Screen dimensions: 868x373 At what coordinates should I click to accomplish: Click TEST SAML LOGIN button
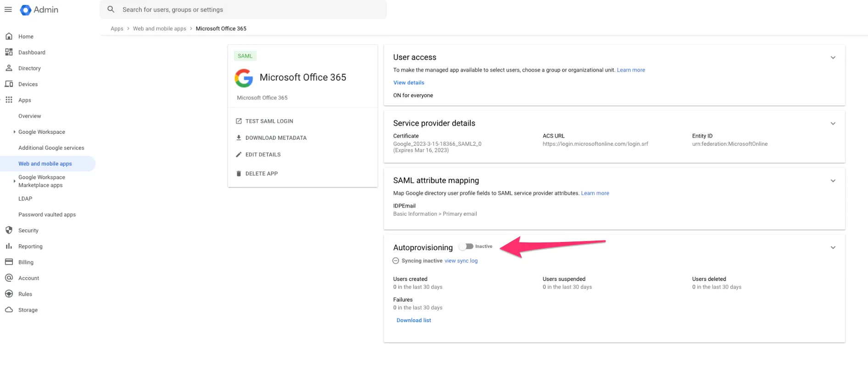(269, 121)
